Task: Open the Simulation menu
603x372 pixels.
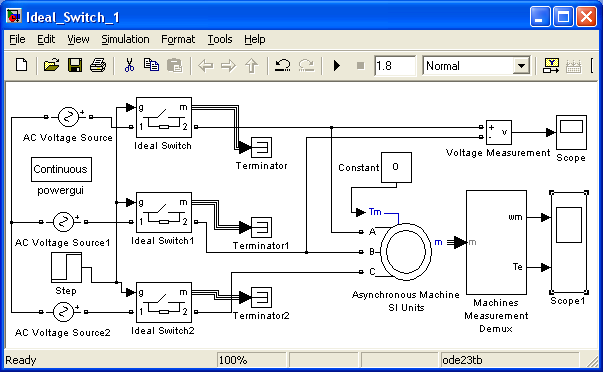Action: point(125,39)
